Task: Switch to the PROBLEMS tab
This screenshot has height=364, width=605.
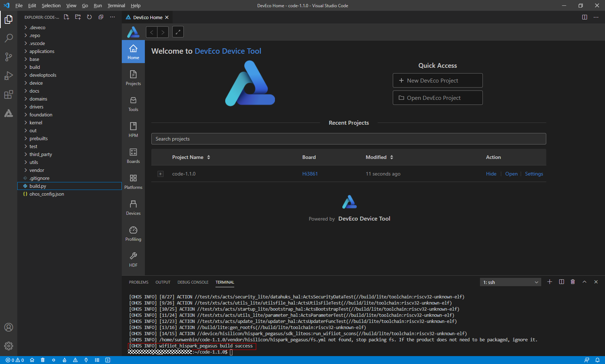Action: click(x=139, y=282)
